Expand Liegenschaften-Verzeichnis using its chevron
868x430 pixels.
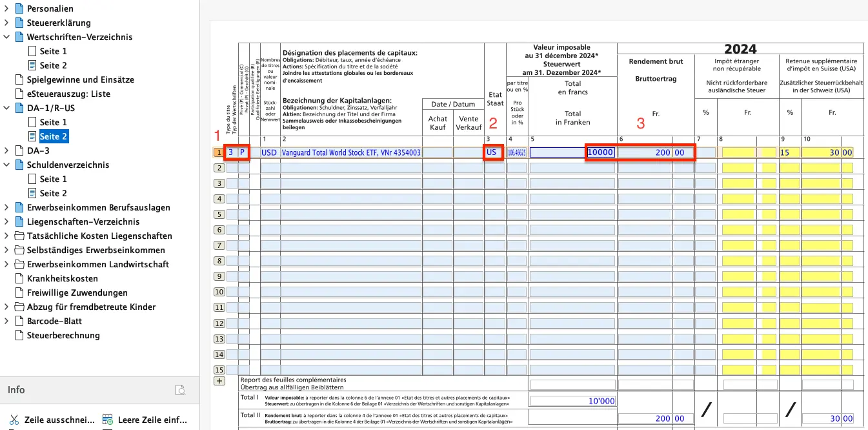click(x=6, y=221)
